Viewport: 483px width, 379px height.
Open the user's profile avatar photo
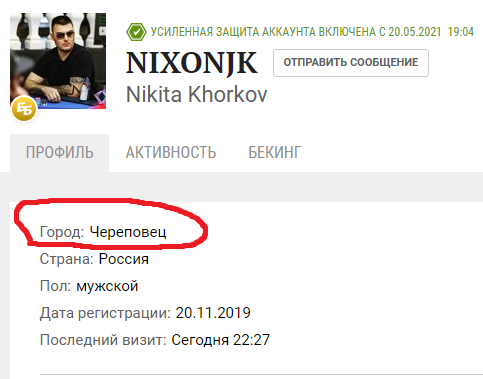[x=58, y=61]
